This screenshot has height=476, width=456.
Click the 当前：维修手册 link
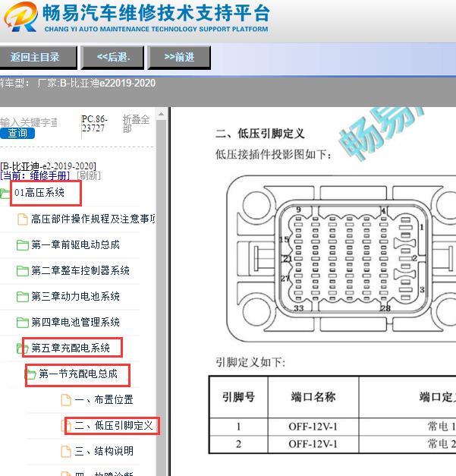click(35, 175)
